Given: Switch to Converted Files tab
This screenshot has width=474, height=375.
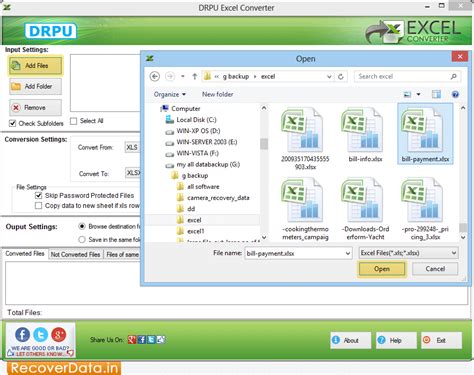Looking at the screenshot, I should pos(25,254).
